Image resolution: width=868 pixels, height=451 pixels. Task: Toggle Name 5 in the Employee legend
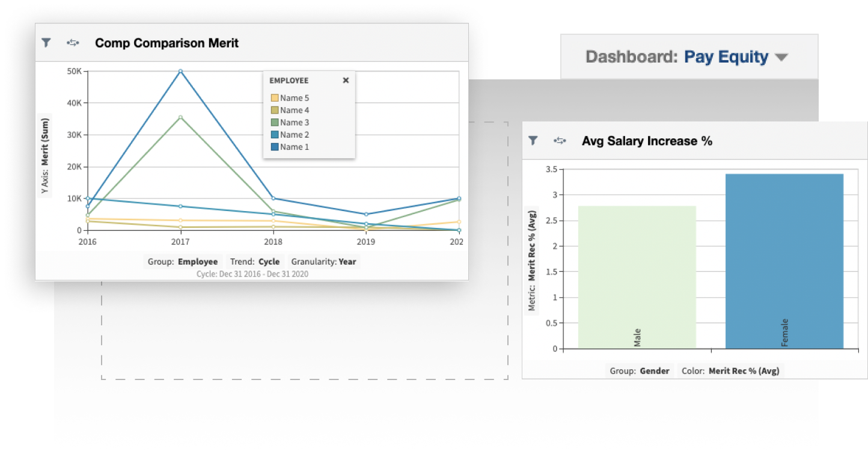(x=293, y=97)
